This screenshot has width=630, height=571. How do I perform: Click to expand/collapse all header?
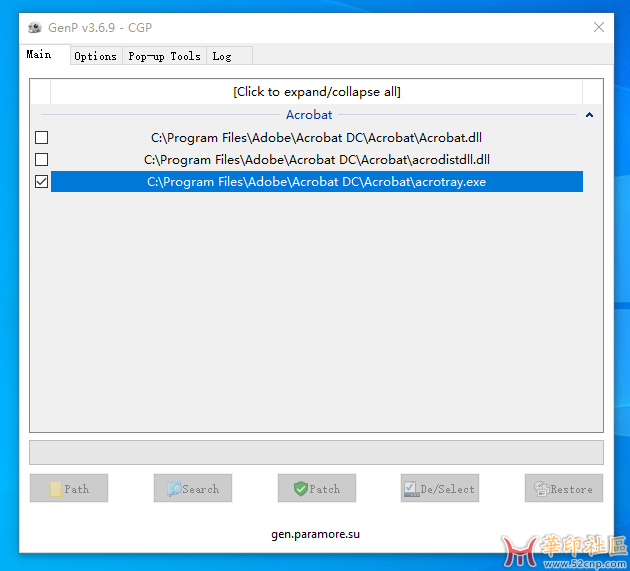317,92
